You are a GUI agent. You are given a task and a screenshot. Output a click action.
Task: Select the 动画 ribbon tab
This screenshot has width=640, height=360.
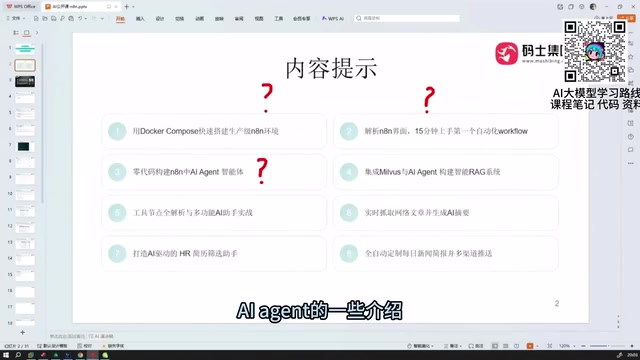tap(199, 19)
